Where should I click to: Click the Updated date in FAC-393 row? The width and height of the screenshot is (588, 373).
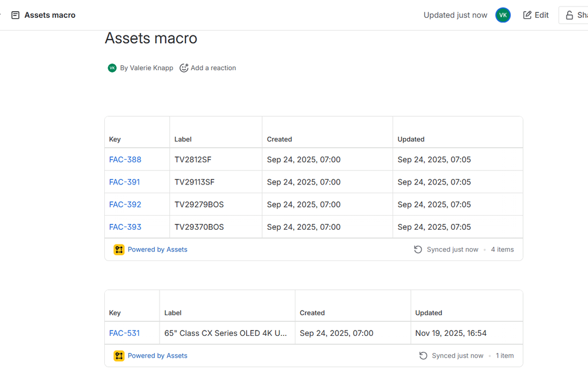click(434, 227)
